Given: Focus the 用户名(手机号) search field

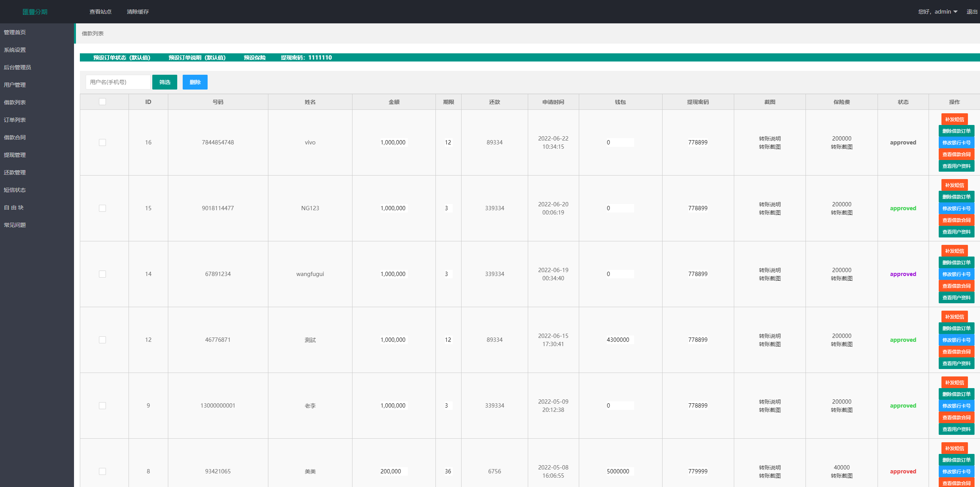Looking at the screenshot, I should (118, 82).
